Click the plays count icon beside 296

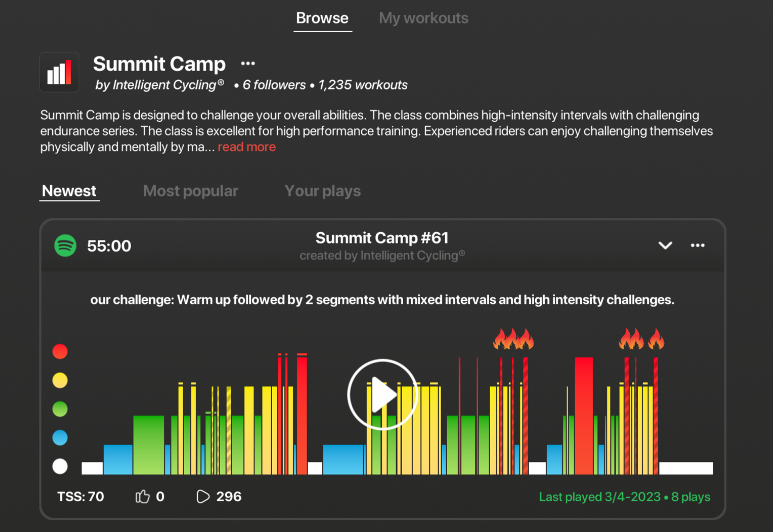[203, 496]
